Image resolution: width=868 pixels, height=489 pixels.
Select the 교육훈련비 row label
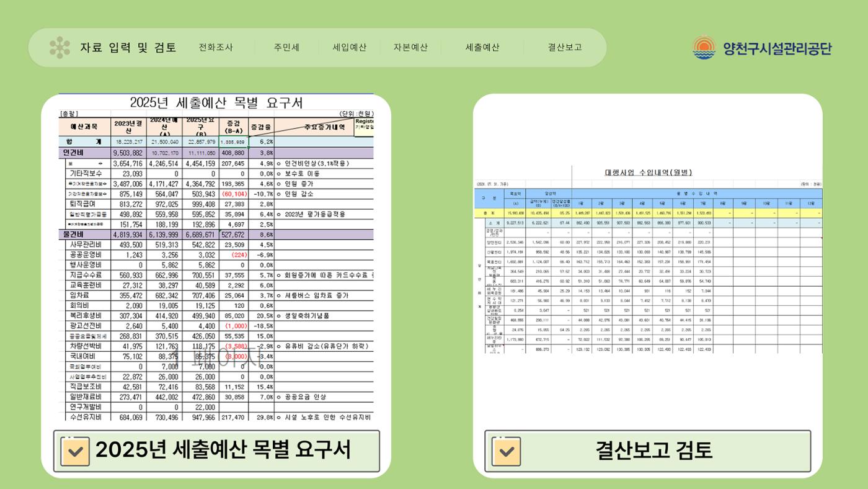click(x=87, y=285)
